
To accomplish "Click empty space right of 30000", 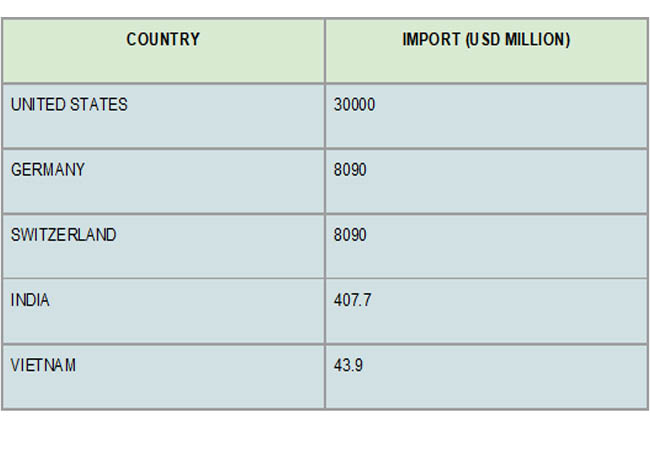I will (x=510, y=116).
